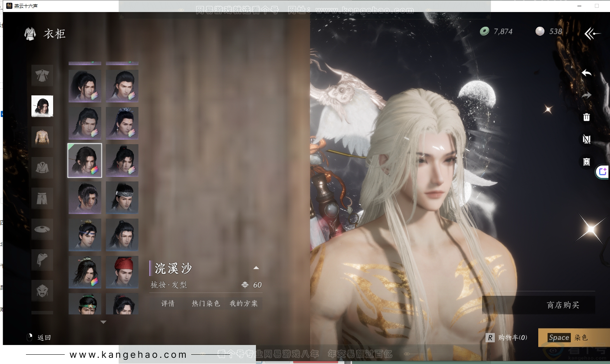Open the full outfit robe category
The width and height of the screenshot is (610, 364).
pos(42,75)
